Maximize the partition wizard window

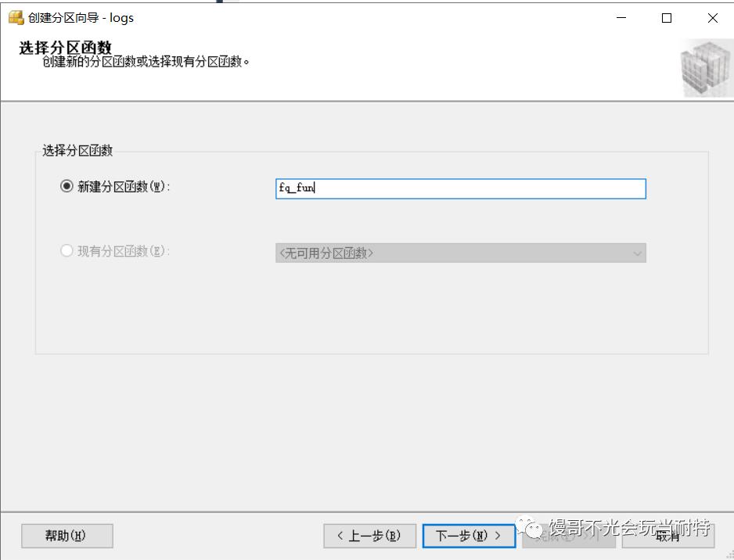point(667,18)
